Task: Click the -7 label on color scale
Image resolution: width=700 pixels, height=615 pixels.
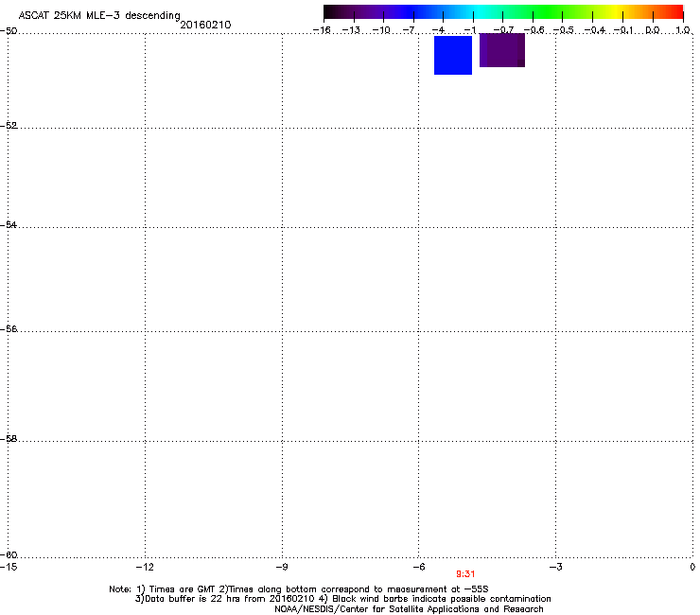Action: pyautogui.click(x=410, y=30)
